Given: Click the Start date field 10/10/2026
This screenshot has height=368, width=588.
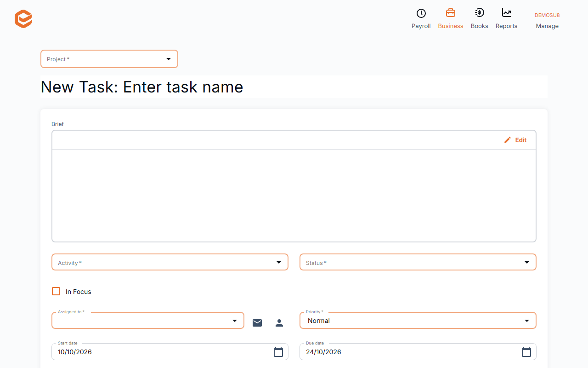Looking at the screenshot, I should pyautogui.click(x=170, y=352).
